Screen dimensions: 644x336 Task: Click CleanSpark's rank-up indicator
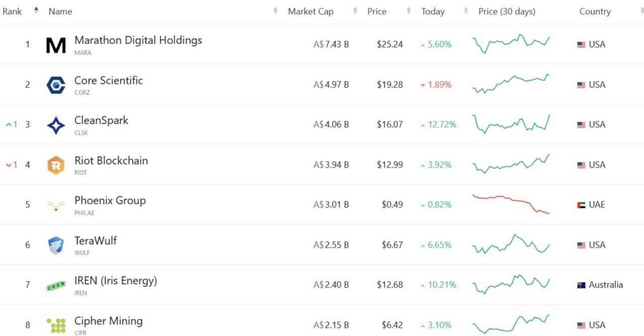tap(11, 124)
